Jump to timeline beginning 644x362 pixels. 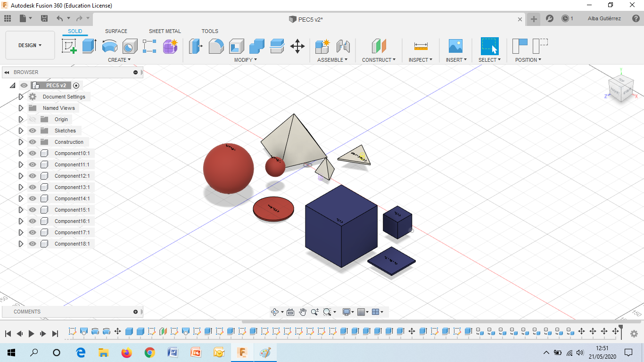click(x=8, y=334)
